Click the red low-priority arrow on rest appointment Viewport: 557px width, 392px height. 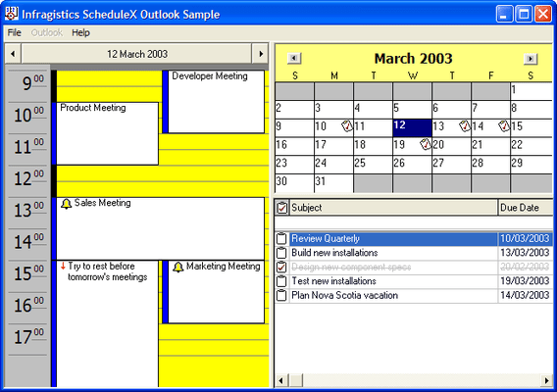click(63, 266)
